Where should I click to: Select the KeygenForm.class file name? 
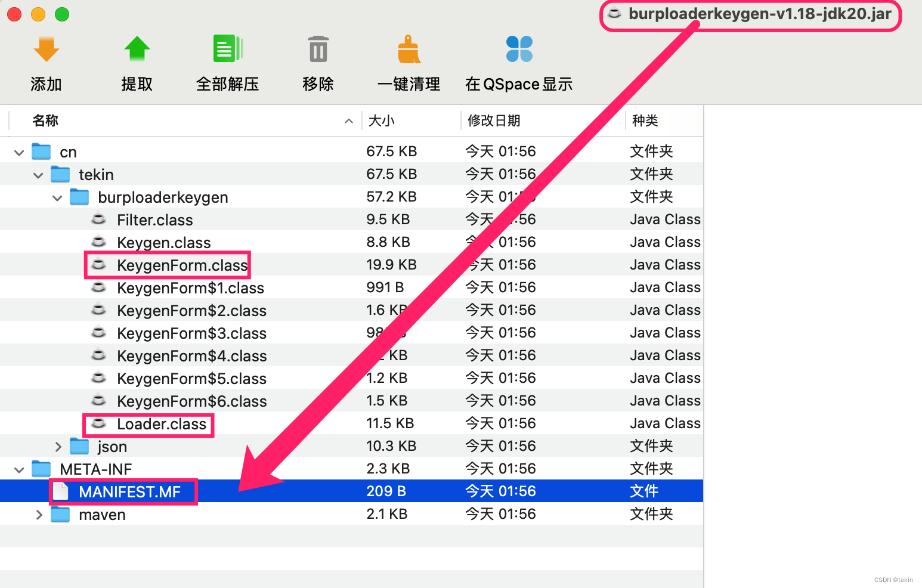pos(182,265)
